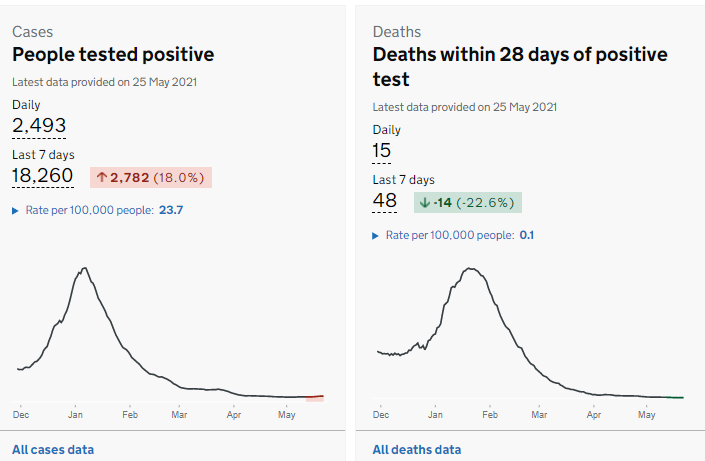Expand deaths Rate per 100,000 people triangle
The image size is (705, 461).
[376, 235]
